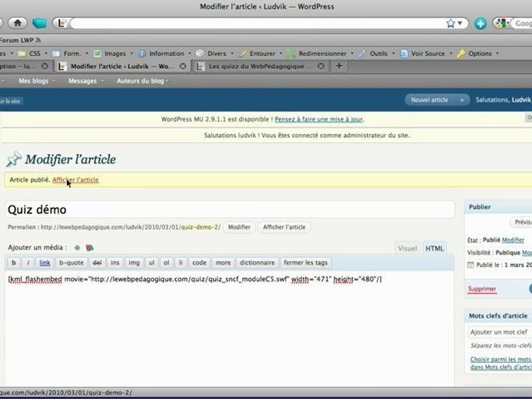The width and height of the screenshot is (532, 399).
Task: Add media using the grey circle icon
Action: 78,248
